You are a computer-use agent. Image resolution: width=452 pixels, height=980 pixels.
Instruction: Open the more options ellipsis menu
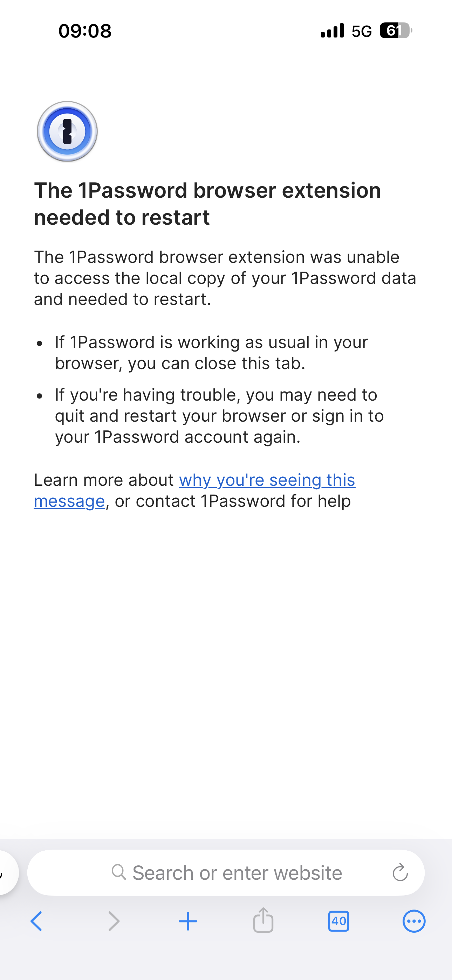(413, 921)
